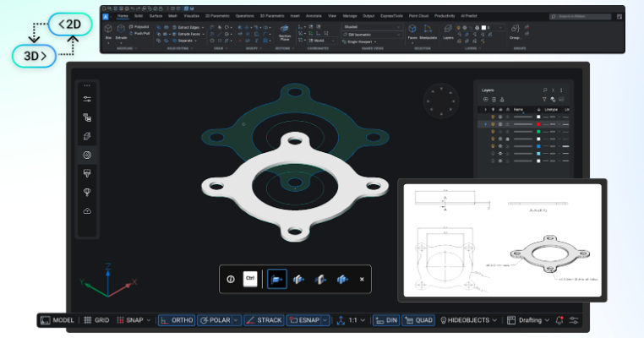Open the layers stack icon in left sidebar
This screenshot has width=644, height=338.
coord(87,136)
